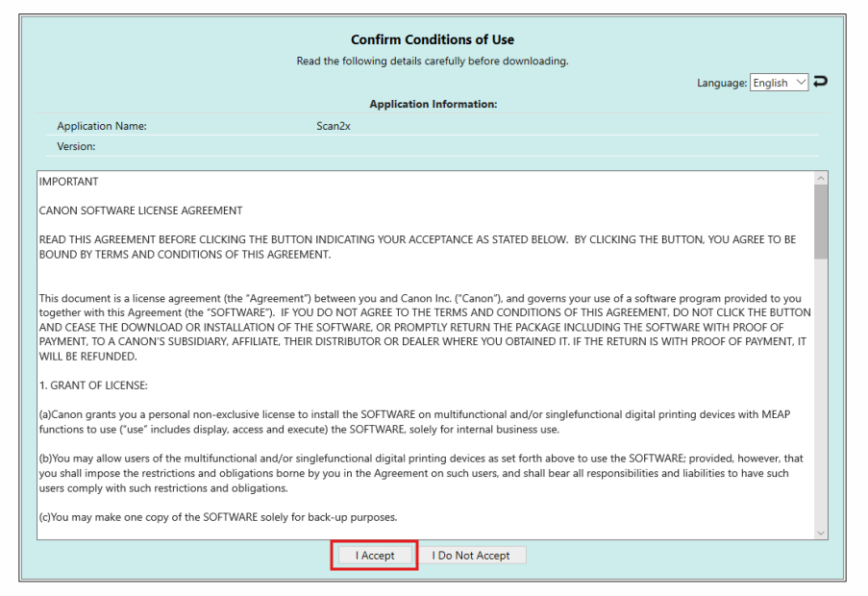Click the Scan2x application name value

[x=334, y=126]
